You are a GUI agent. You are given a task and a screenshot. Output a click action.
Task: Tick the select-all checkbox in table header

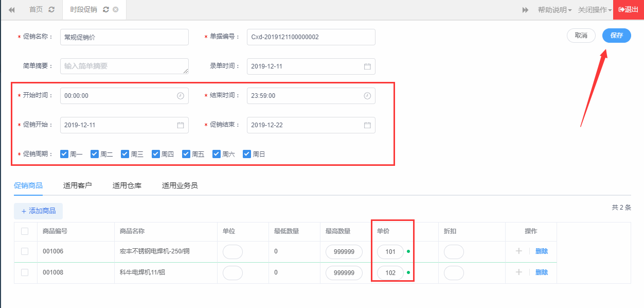[x=25, y=231]
